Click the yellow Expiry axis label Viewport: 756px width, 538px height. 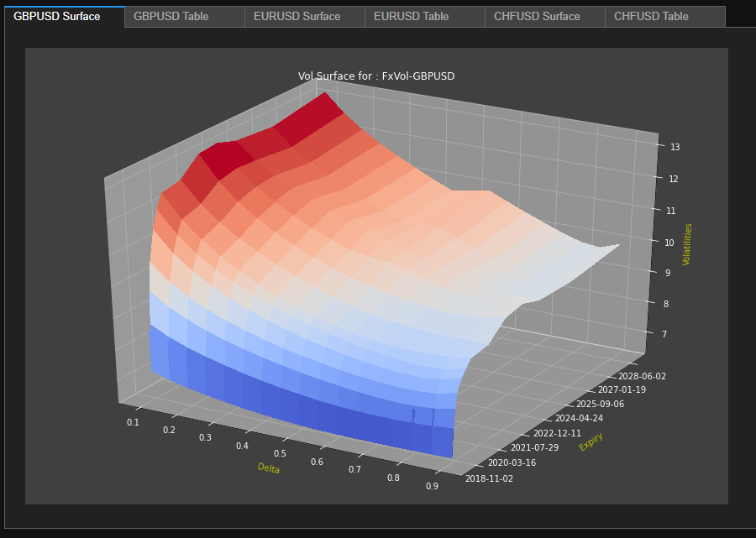[x=591, y=441]
